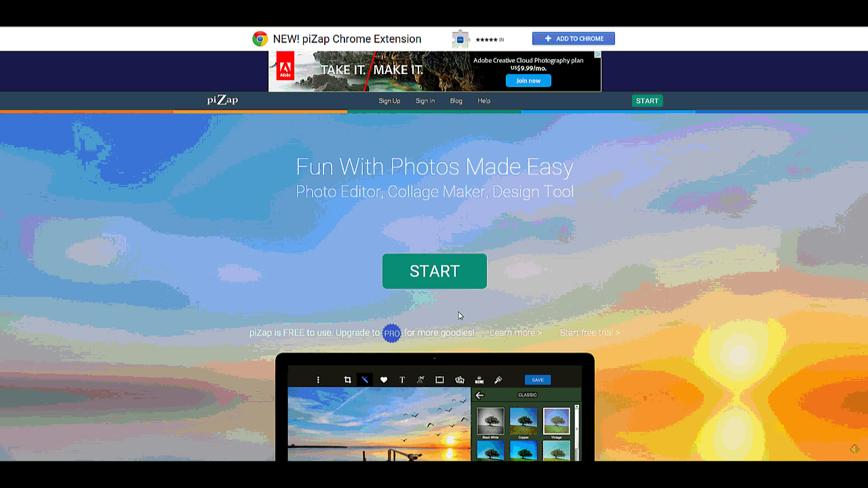Choose the Vintage filter thumbnail
The image size is (868, 488).
pos(556,421)
